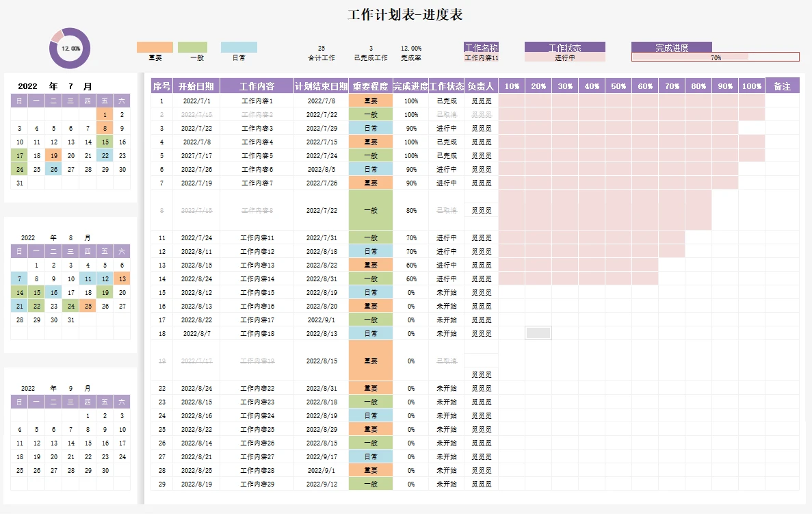Select the start date 2022/8/7

[196, 334]
